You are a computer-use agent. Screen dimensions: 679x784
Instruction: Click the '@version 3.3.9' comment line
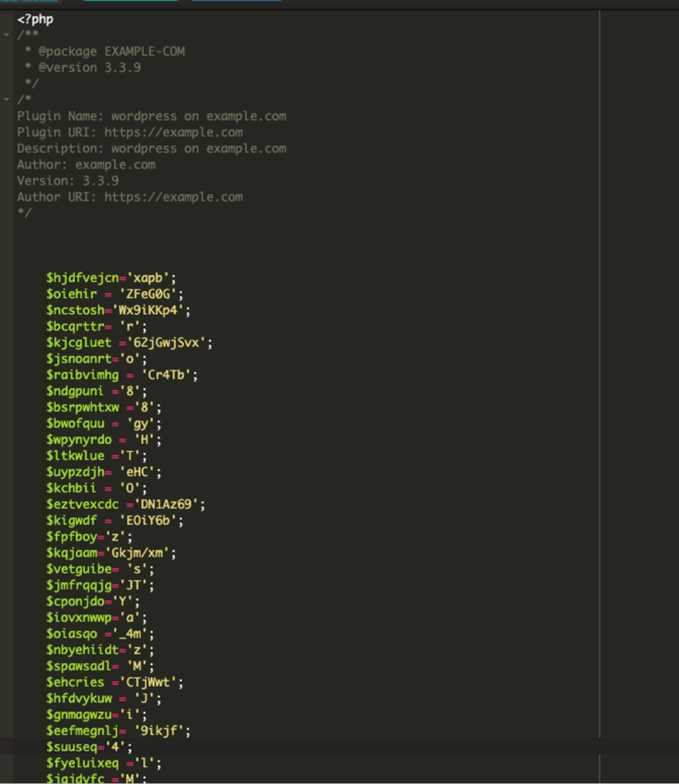click(x=83, y=67)
